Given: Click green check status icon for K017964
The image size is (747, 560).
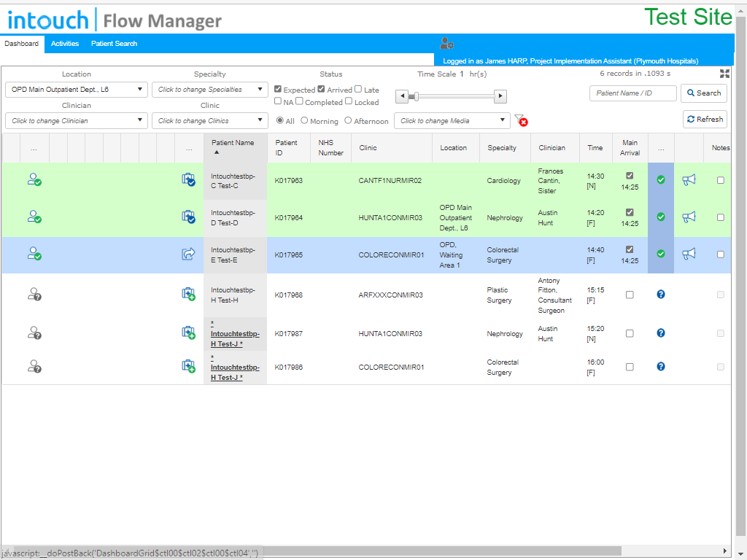Looking at the screenshot, I should [661, 217].
